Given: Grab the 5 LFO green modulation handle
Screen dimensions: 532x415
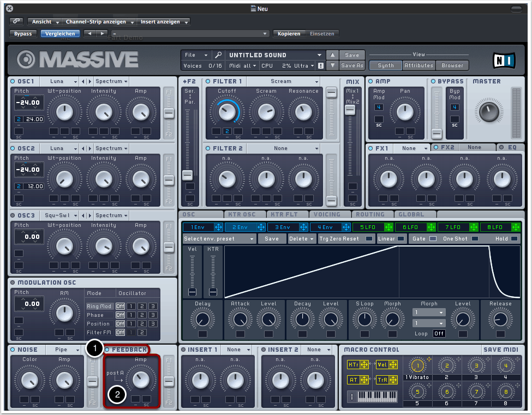Looking at the screenshot, I should coord(388,227).
